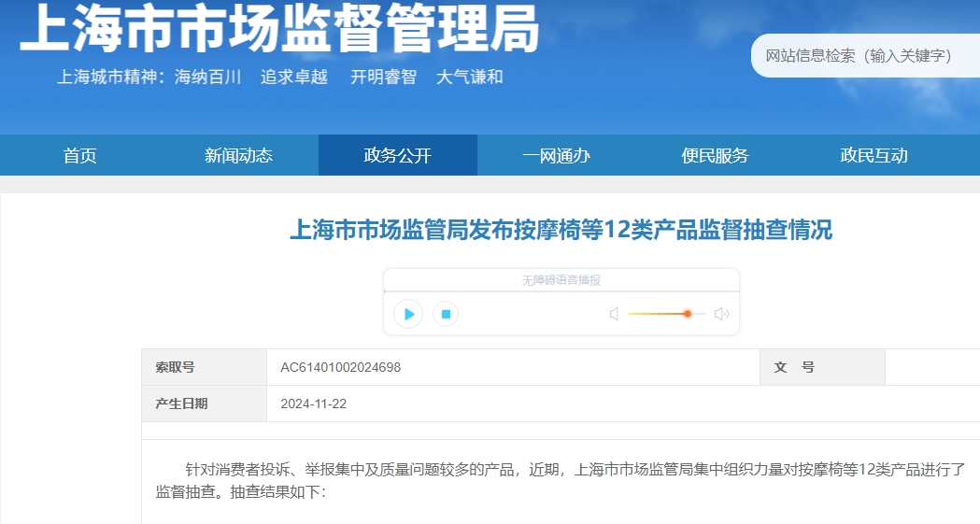
Task: Click the article title about 按摩椅等12类产品
Action: (561, 230)
